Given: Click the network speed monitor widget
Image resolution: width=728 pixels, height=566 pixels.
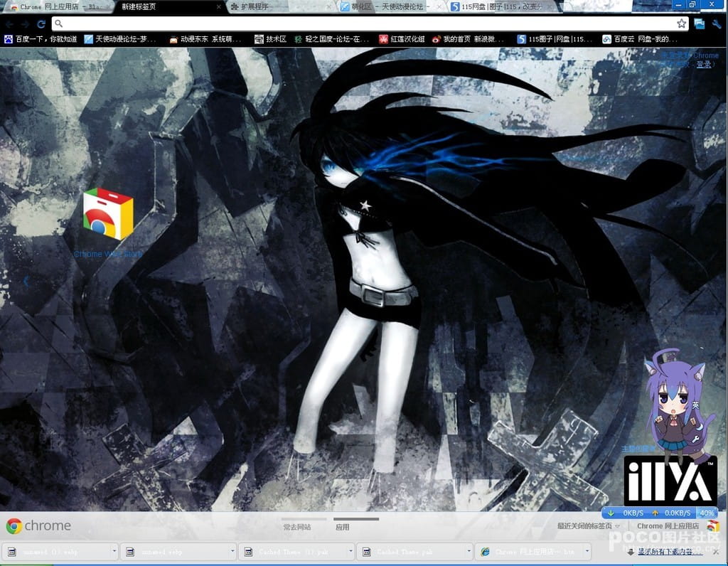Looking at the screenshot, I should point(660,513).
